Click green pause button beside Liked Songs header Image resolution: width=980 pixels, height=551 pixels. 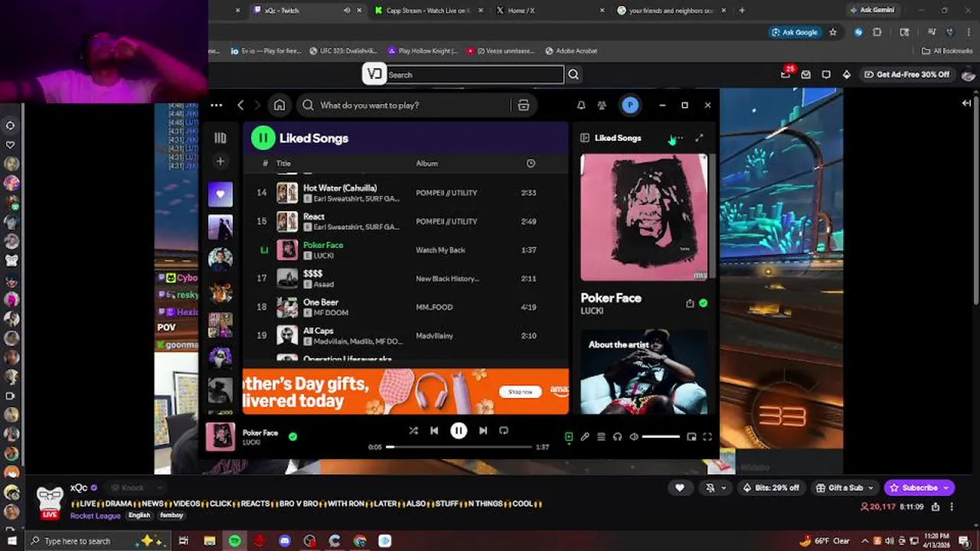pyautogui.click(x=263, y=138)
